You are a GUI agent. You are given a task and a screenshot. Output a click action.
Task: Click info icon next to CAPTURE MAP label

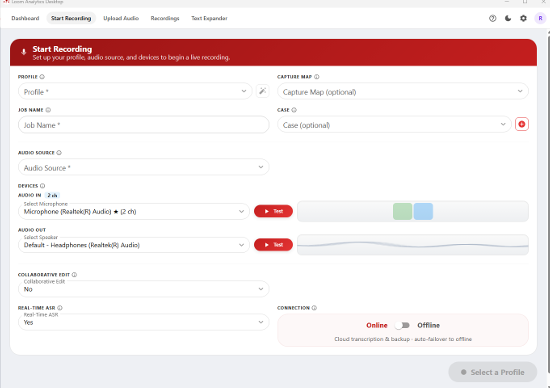point(317,76)
